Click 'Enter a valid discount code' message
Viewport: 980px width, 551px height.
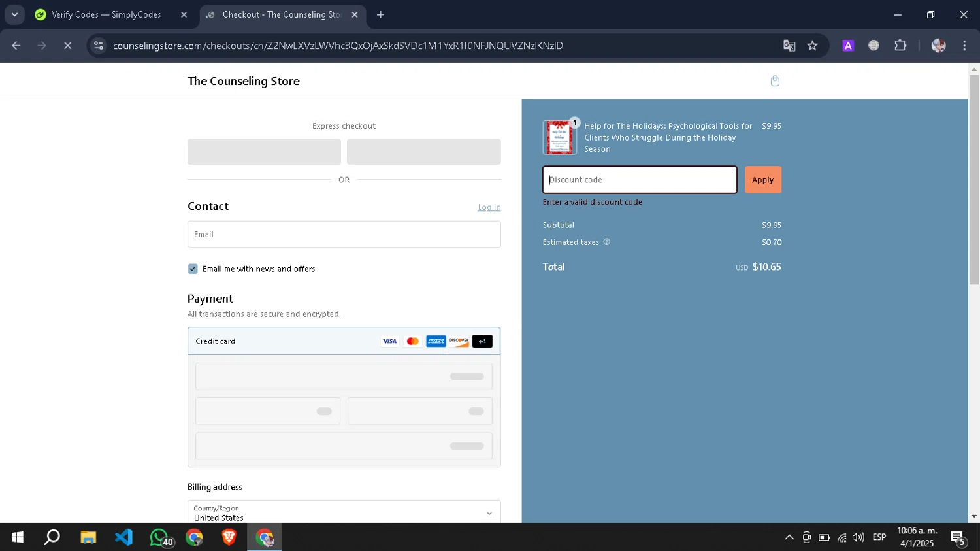click(x=593, y=202)
